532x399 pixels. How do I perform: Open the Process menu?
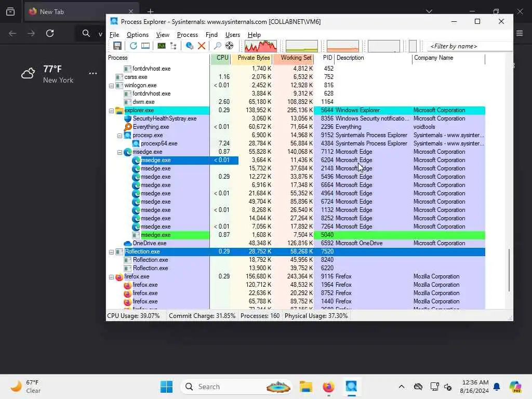tap(187, 35)
